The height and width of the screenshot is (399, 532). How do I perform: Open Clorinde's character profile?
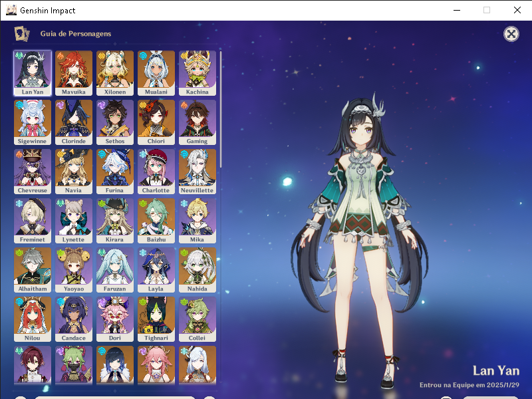coord(74,122)
